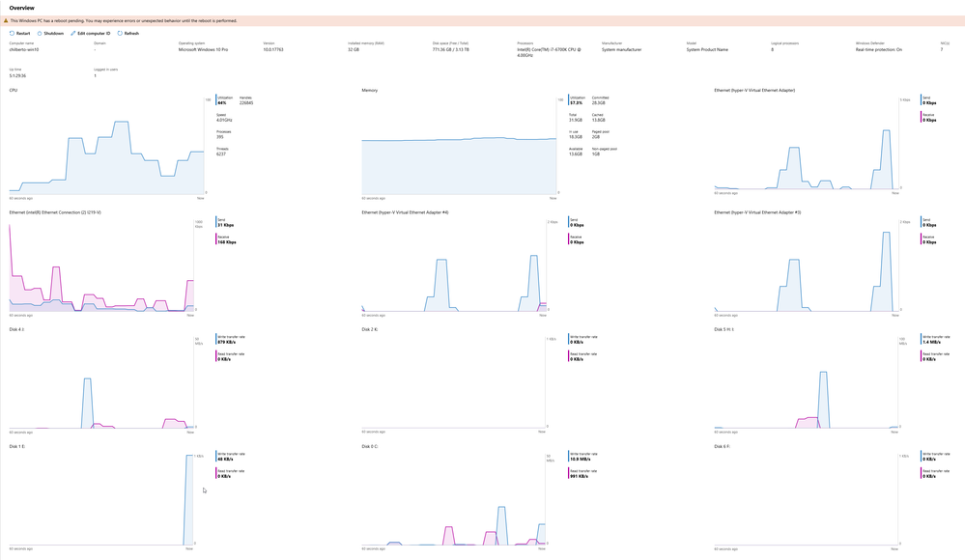Viewport: 965px width, 560px height.
Task: Click the Intel Ethernet Connection I219-V chart
Action: [x=101, y=266]
